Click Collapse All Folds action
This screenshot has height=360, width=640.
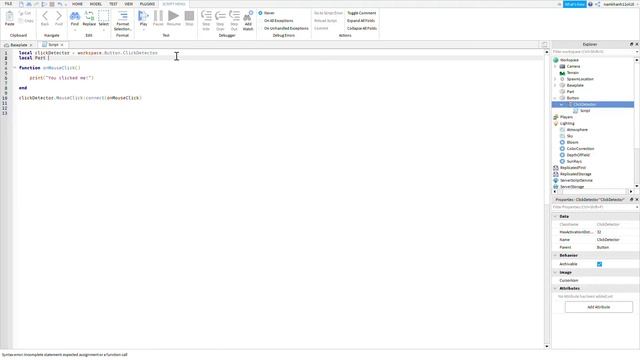click(x=362, y=29)
